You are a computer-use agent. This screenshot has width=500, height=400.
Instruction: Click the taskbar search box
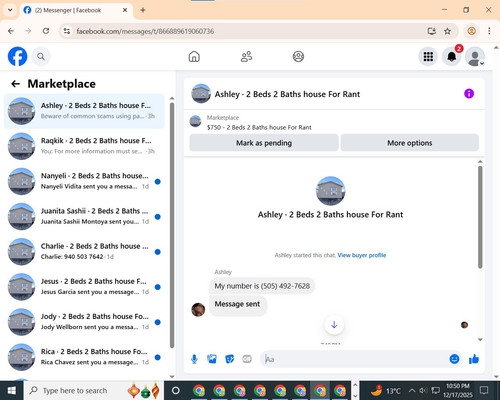(93, 390)
